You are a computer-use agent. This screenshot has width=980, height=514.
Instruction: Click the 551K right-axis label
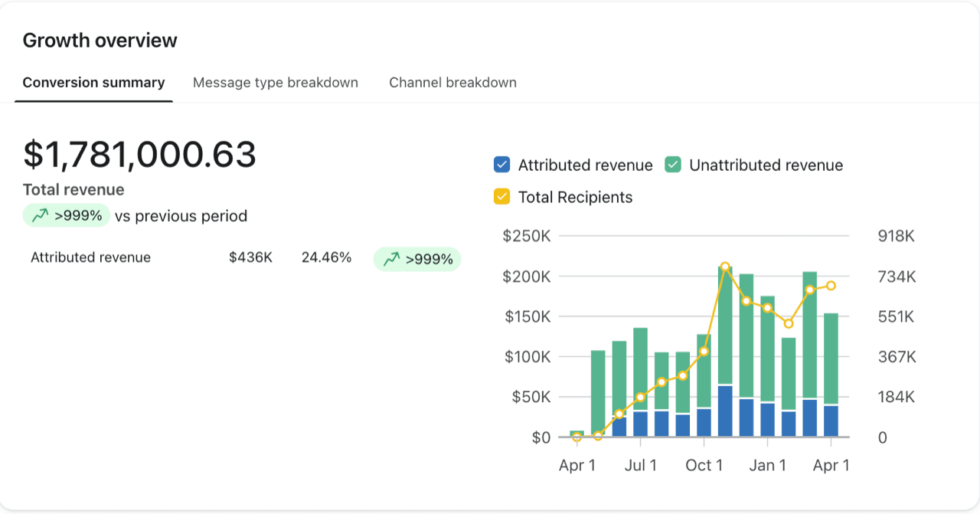[897, 316]
